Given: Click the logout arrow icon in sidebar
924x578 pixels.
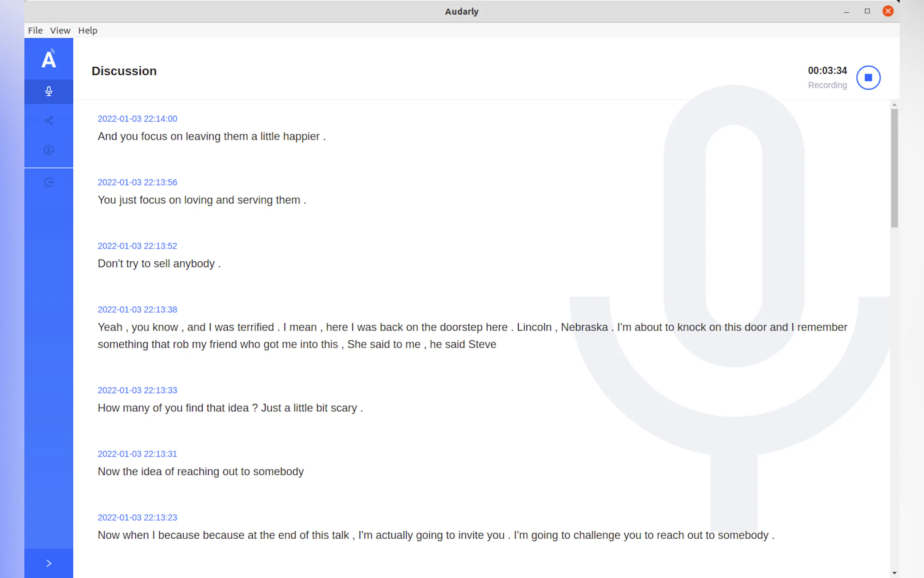Looking at the screenshot, I should 48,182.
